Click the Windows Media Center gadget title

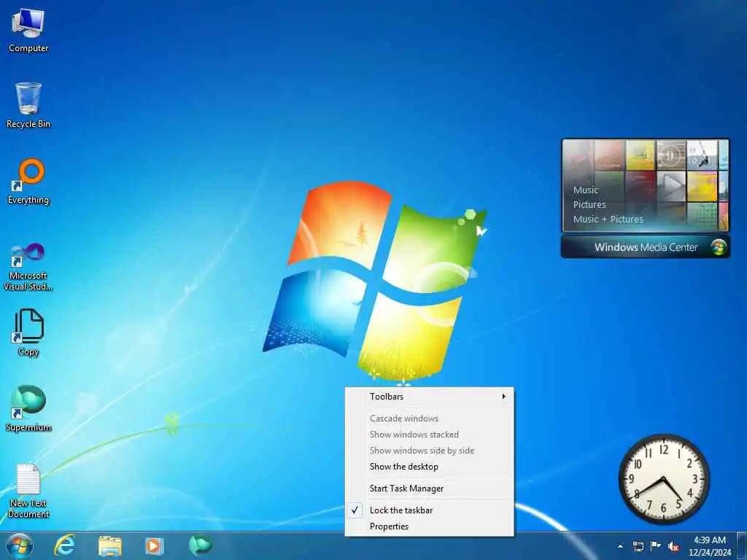(646, 247)
